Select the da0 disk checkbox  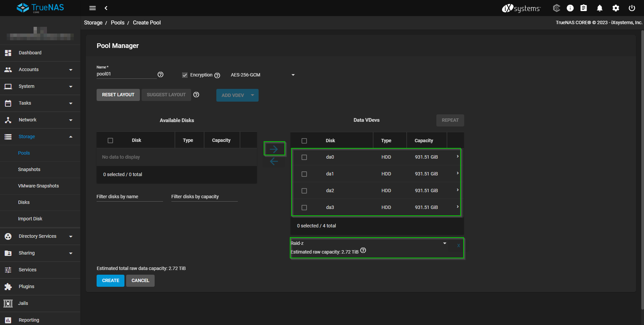[x=304, y=157]
